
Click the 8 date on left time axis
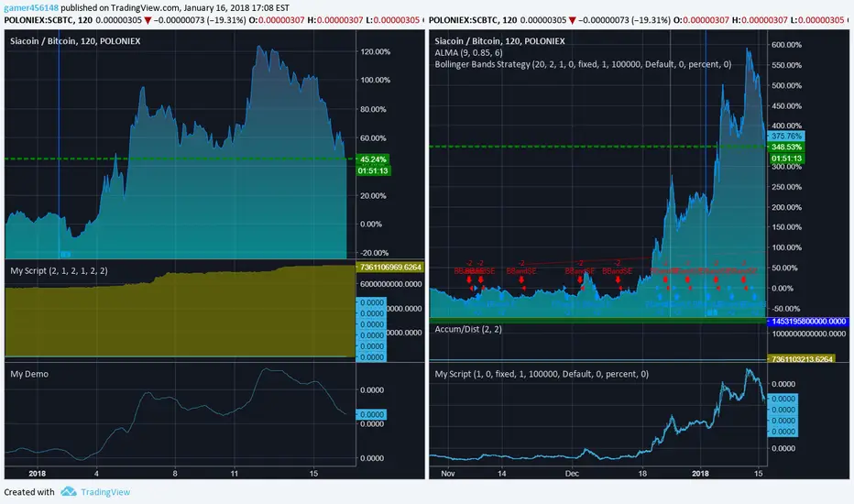point(175,474)
